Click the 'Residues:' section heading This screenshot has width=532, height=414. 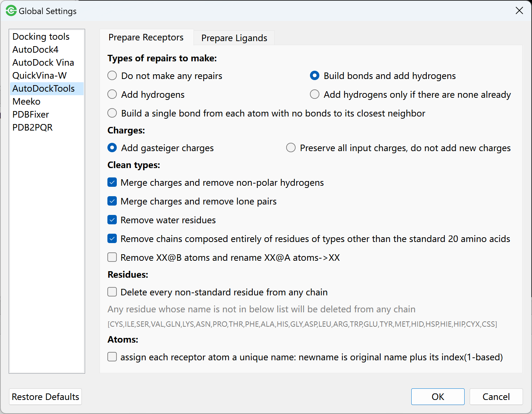[128, 275]
